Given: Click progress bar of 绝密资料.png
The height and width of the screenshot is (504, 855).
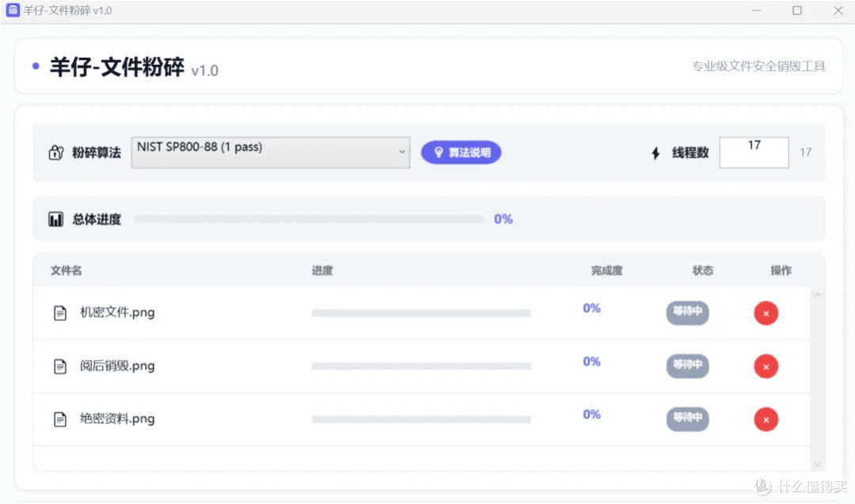Looking at the screenshot, I should (x=421, y=419).
